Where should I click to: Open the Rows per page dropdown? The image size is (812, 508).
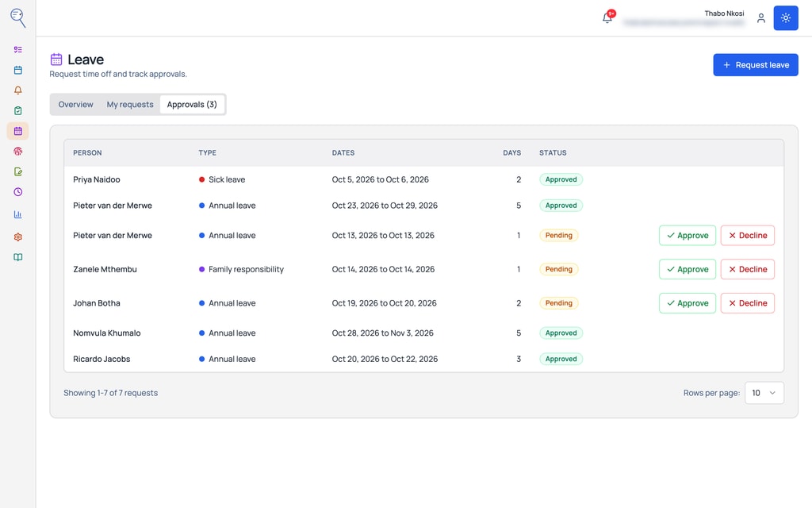(x=764, y=393)
